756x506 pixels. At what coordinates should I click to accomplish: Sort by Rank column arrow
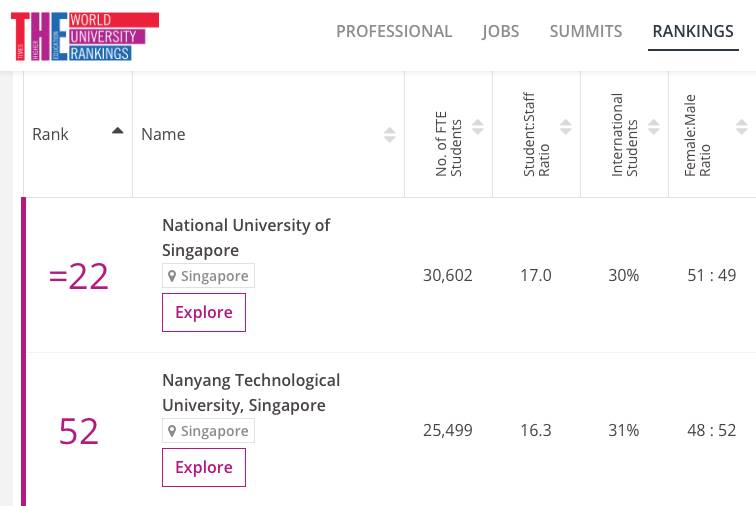118,131
